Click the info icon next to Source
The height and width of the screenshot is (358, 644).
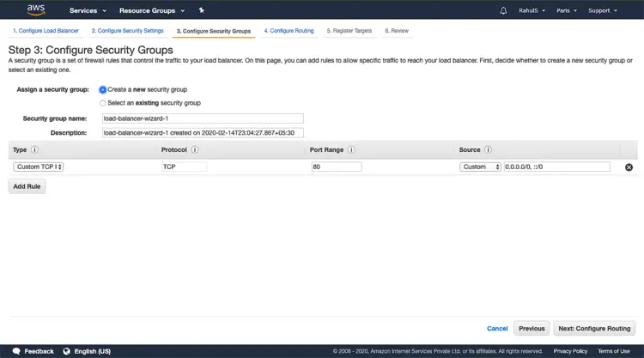pos(488,149)
